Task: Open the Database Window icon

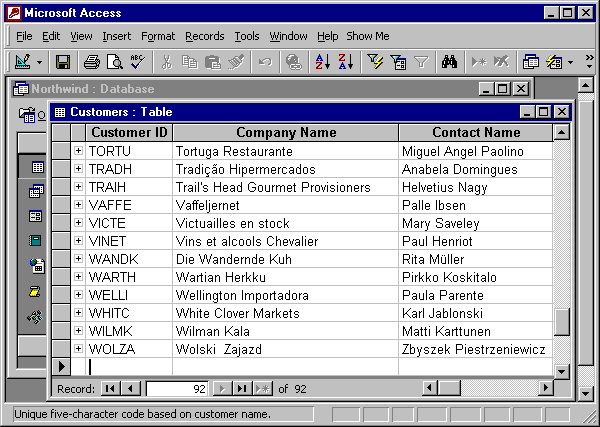Action: (x=531, y=62)
